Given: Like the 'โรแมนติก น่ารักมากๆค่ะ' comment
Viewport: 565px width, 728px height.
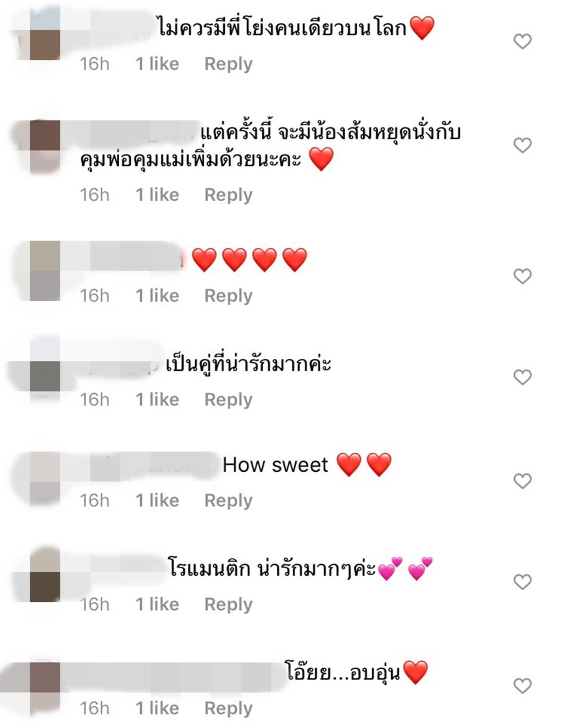Looking at the screenshot, I should point(523,582).
